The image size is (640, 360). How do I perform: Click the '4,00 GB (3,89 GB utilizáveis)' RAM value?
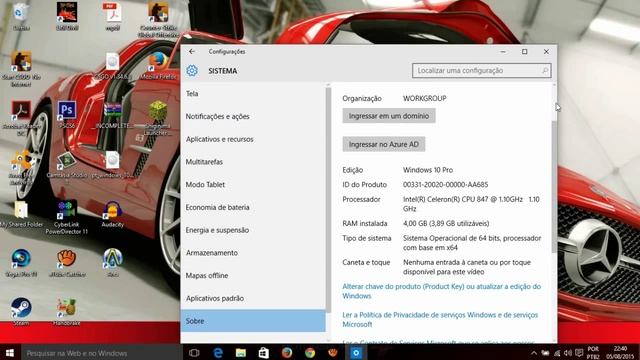(x=446, y=223)
